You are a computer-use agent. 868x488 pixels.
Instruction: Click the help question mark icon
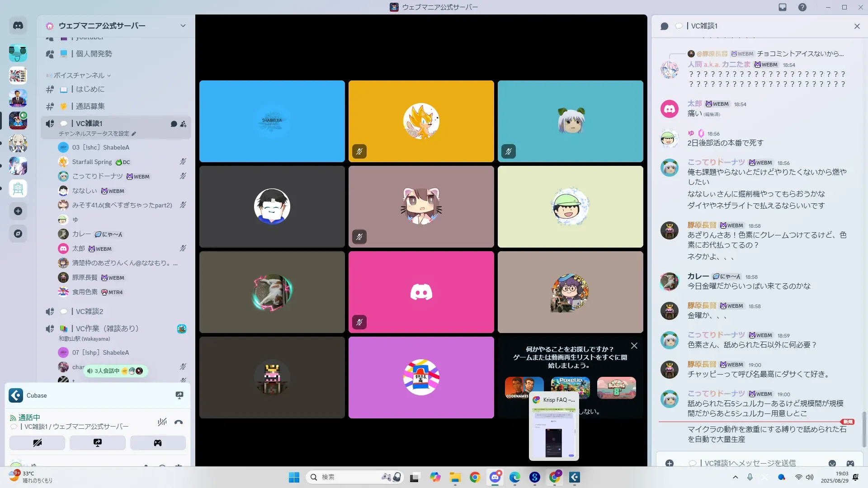tap(802, 7)
